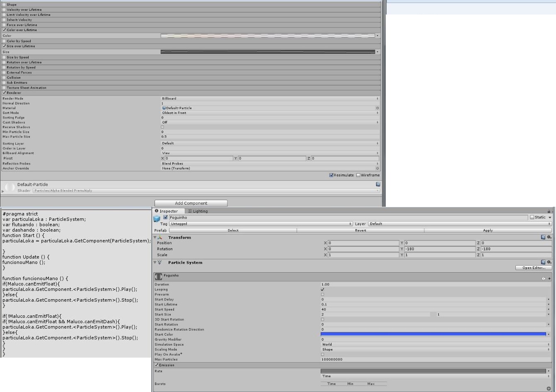Viewport: 556px width, 392px height.
Task: Open the Default-Particle material help icon
Action: [378, 184]
